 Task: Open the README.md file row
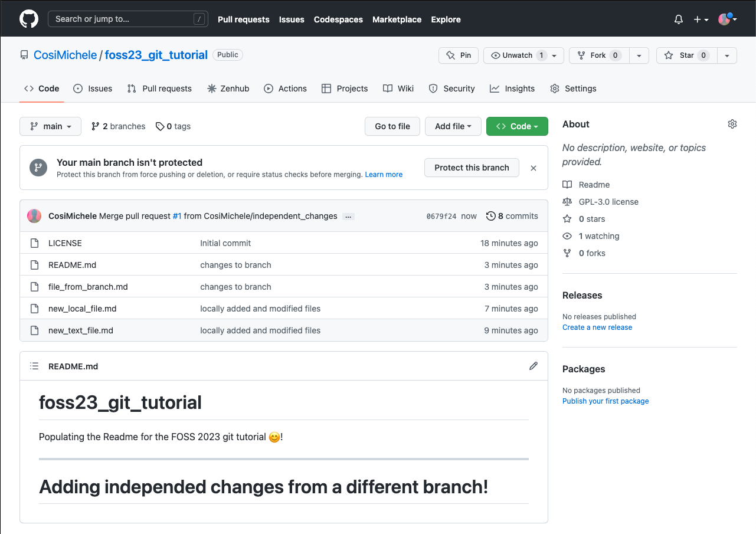(x=284, y=265)
